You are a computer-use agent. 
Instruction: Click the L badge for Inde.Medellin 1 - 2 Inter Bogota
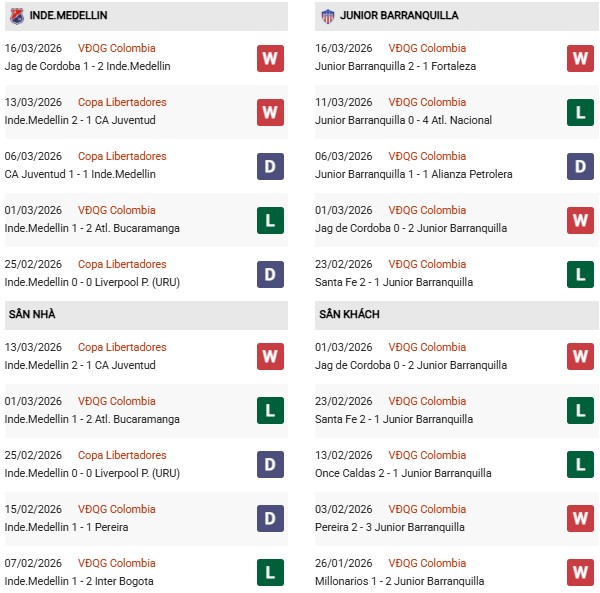tap(270, 573)
